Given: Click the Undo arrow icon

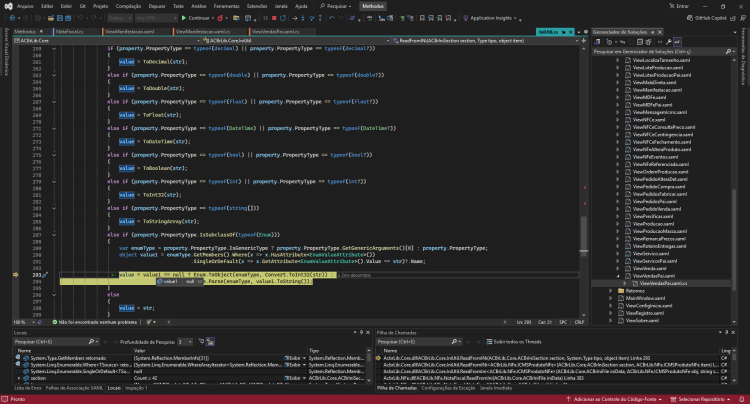Looking at the screenshot, I should [x=80, y=18].
